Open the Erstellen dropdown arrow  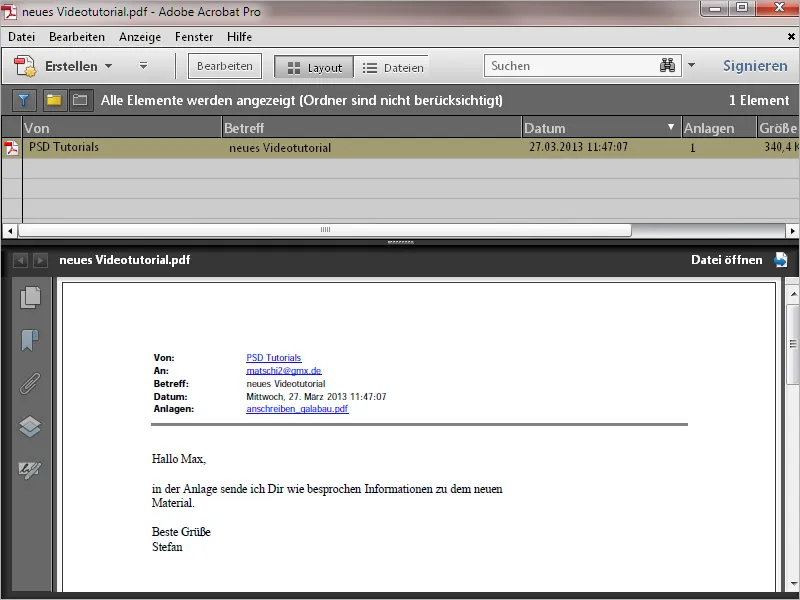pos(108,66)
